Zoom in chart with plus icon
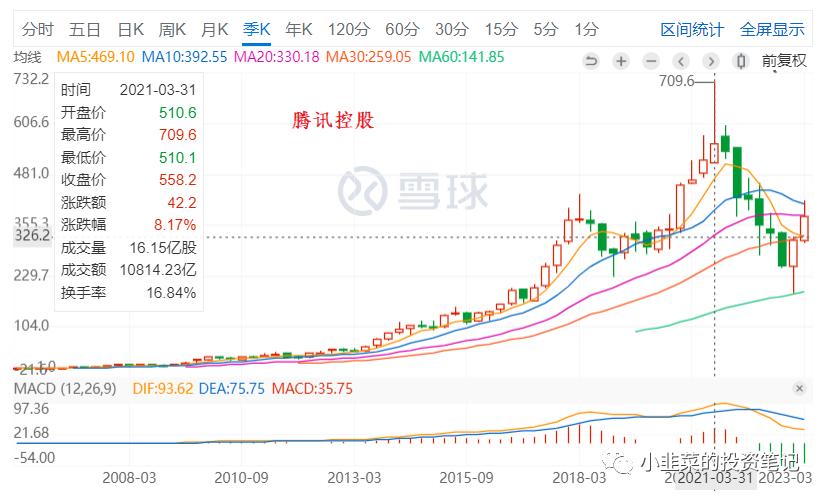Viewport: 826px width, 498px height. pyautogui.click(x=622, y=62)
